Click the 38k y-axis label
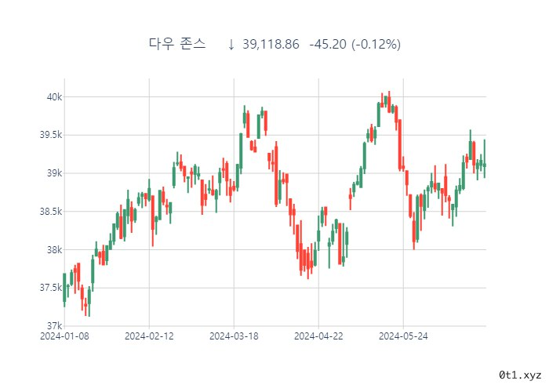This screenshot has width=549, height=392. 54,249
